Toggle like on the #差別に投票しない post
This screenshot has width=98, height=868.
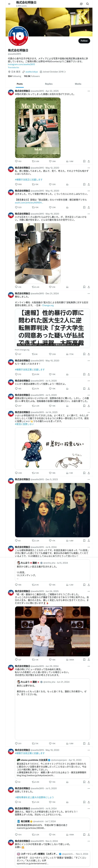52,473
